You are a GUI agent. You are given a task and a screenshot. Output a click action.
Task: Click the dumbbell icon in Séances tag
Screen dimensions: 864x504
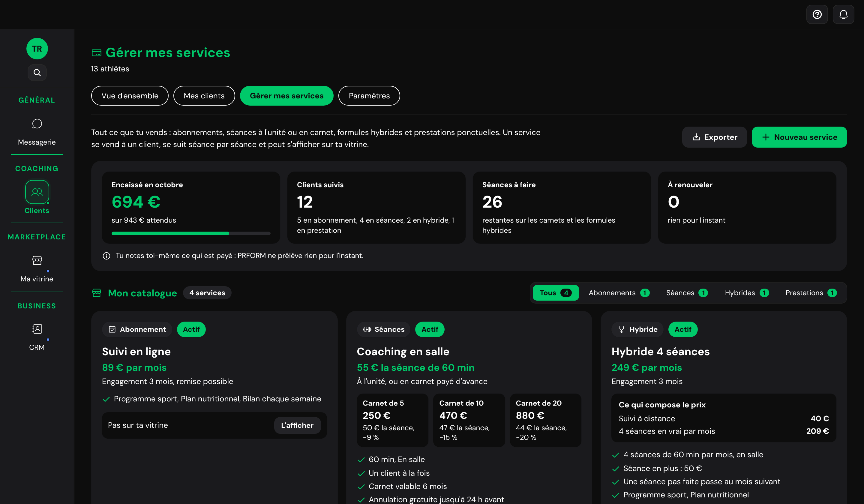(x=367, y=329)
